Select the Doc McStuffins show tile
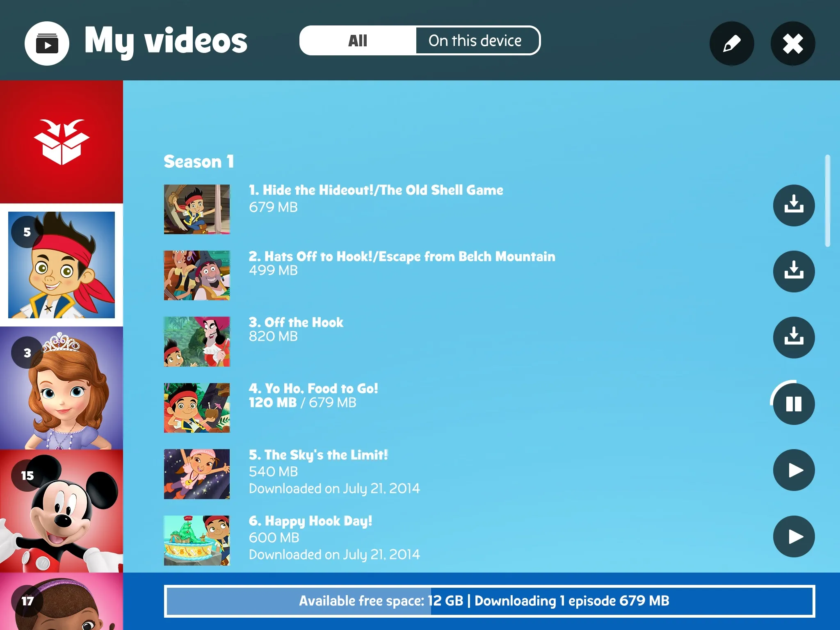840x630 pixels. coord(62,601)
